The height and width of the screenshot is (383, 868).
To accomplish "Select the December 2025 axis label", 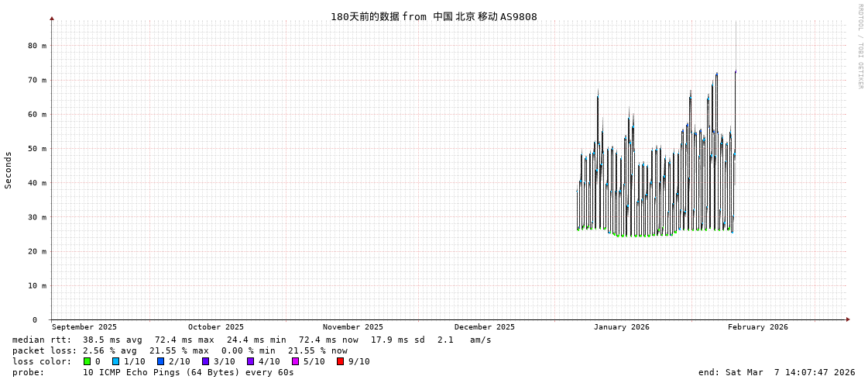I will point(484,327).
